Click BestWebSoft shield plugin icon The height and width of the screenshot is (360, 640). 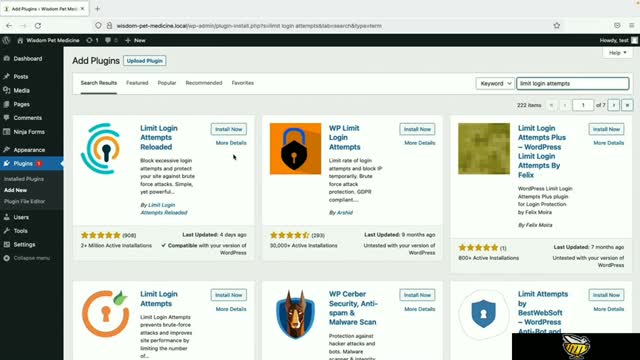(x=484, y=314)
